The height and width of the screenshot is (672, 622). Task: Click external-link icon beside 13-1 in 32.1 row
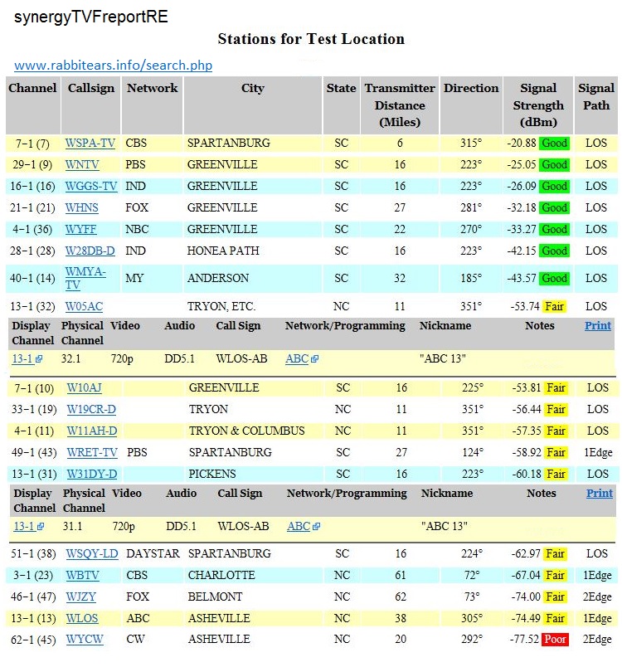pyautogui.click(x=39, y=360)
